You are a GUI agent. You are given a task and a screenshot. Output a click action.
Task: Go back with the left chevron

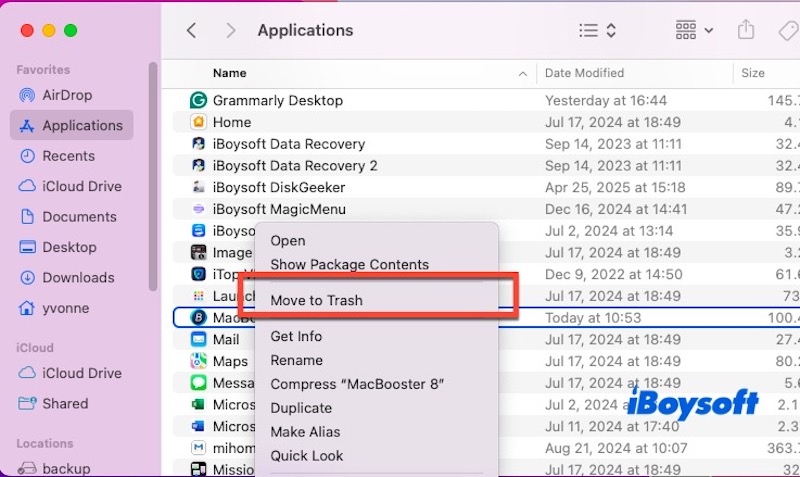[x=192, y=30]
